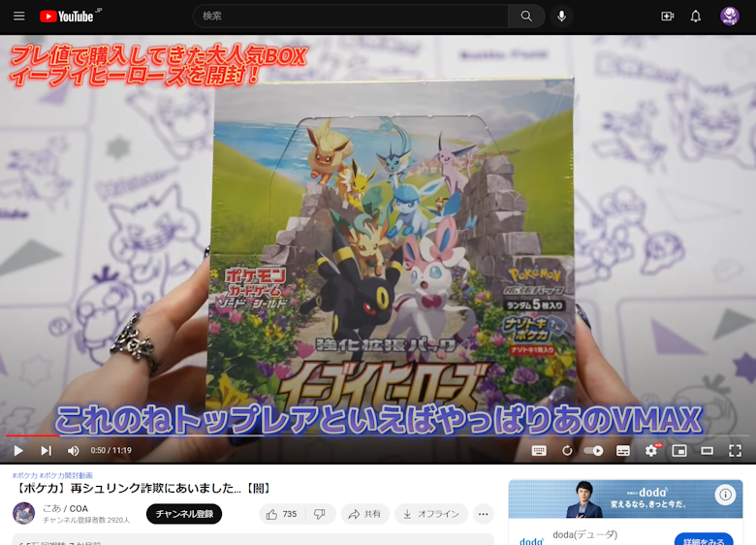Viewport: 756px width, 545px height.
Task: Click the 0:50 / 11:19 time display
Action: (x=110, y=451)
